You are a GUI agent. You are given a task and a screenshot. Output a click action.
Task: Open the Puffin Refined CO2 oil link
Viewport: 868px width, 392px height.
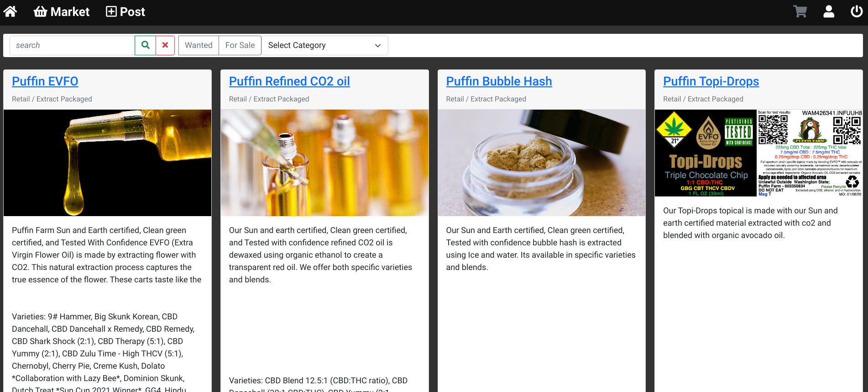coord(289,81)
